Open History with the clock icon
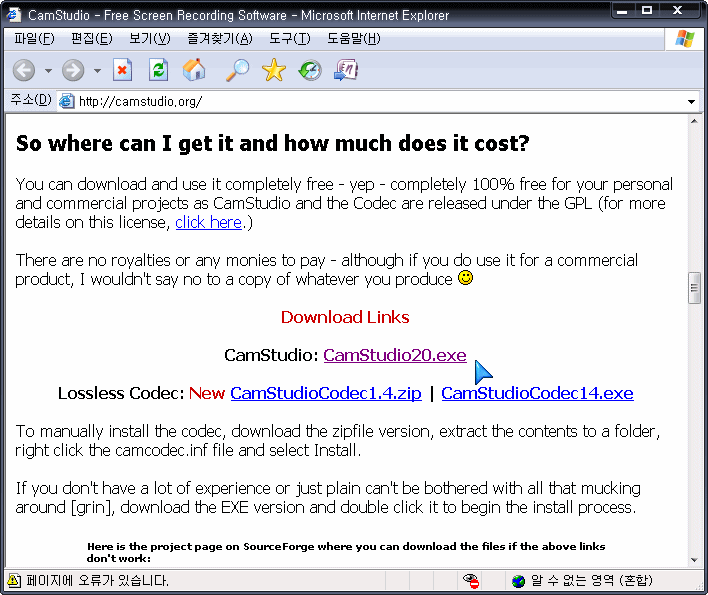The width and height of the screenshot is (708, 595). pyautogui.click(x=310, y=70)
